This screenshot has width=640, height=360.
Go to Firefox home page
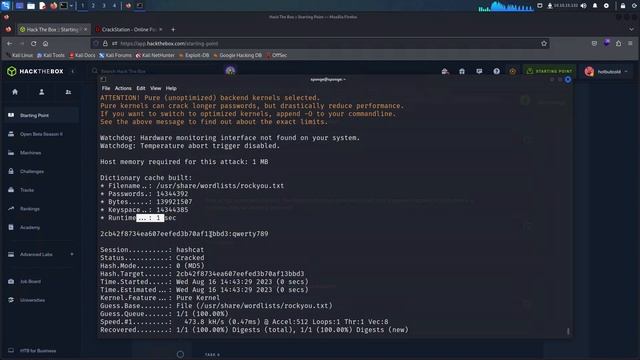click(x=46, y=43)
